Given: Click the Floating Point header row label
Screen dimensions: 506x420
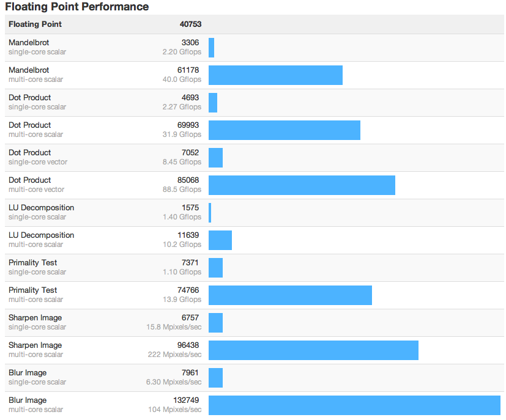Looking at the screenshot, I should pyautogui.click(x=35, y=24).
